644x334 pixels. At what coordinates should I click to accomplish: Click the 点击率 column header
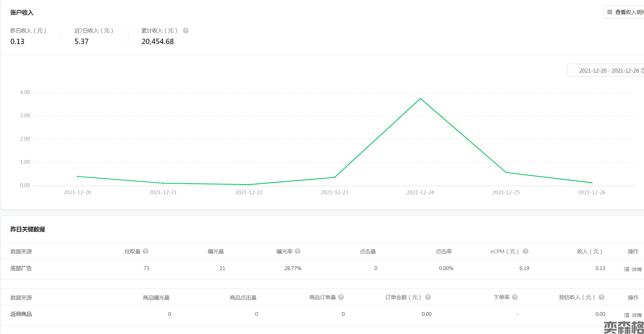pyautogui.click(x=444, y=252)
